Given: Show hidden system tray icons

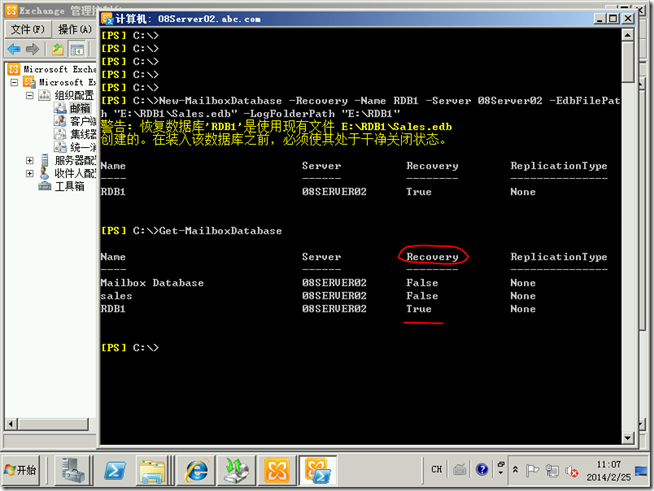Looking at the screenshot, I should click(515, 470).
